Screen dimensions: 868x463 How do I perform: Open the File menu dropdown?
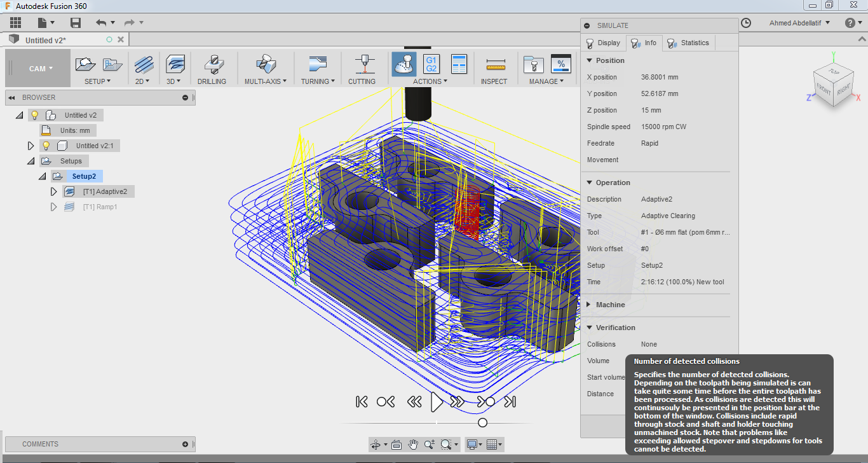(46, 23)
